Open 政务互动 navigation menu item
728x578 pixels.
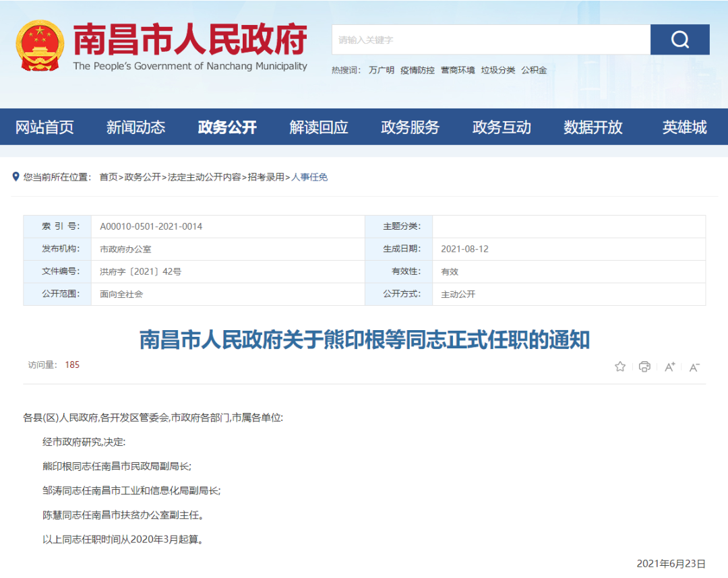coord(502,127)
